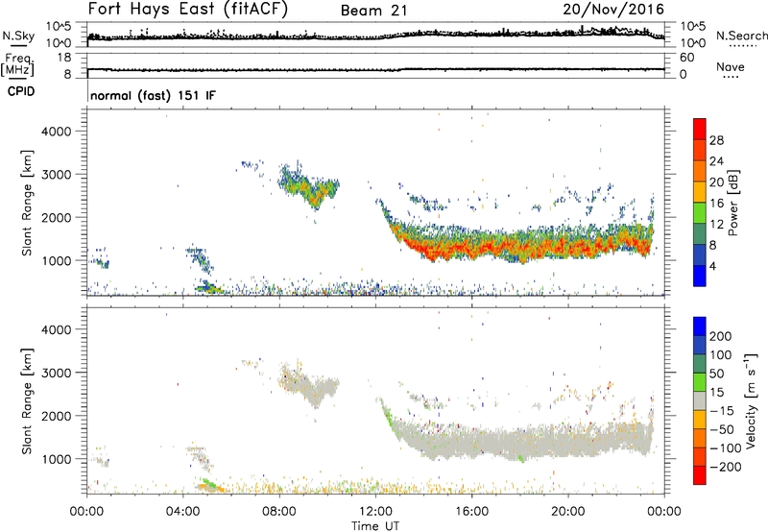Click the velocity panel 'Slant Range [km]' label
This screenshot has height=532, width=768.
click(x=27, y=400)
